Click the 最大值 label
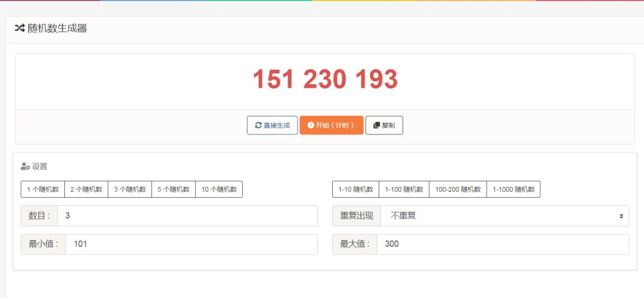Screen dimensions: 644x298 point(355,244)
